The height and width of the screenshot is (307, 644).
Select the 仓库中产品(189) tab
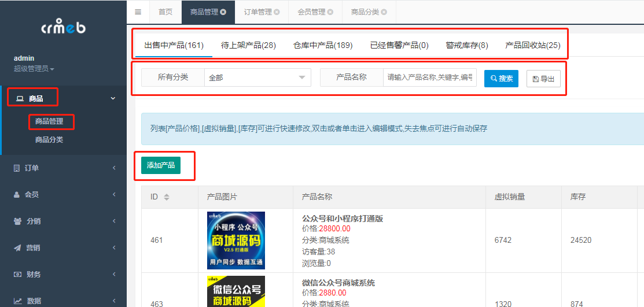pos(323,45)
